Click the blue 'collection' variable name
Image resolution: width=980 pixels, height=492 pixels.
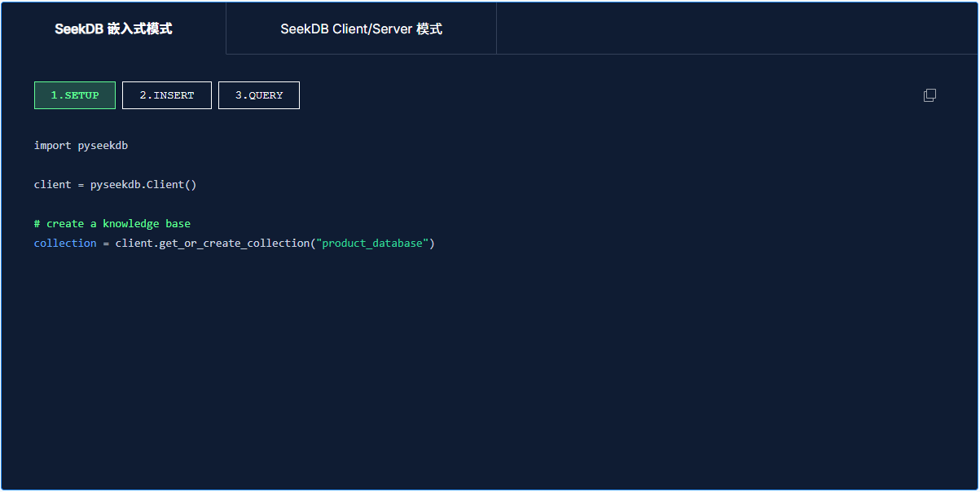65,244
